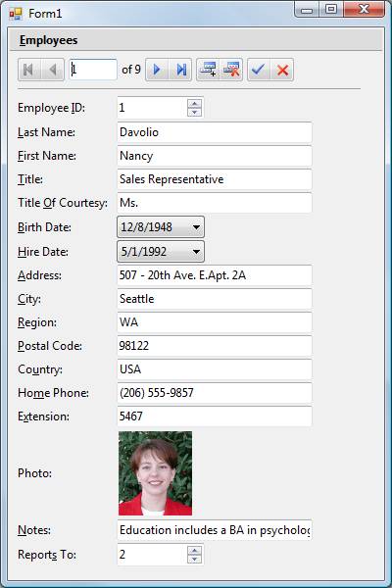This screenshot has height=588, width=392.
Task: Increase the Reports To value
Action: pyautogui.click(x=194, y=550)
